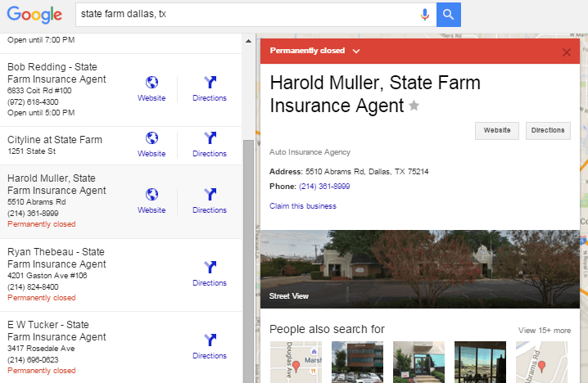Image resolution: width=588 pixels, height=383 pixels.
Task: Click Permanently closed under E W Tucker
Action: (x=41, y=370)
